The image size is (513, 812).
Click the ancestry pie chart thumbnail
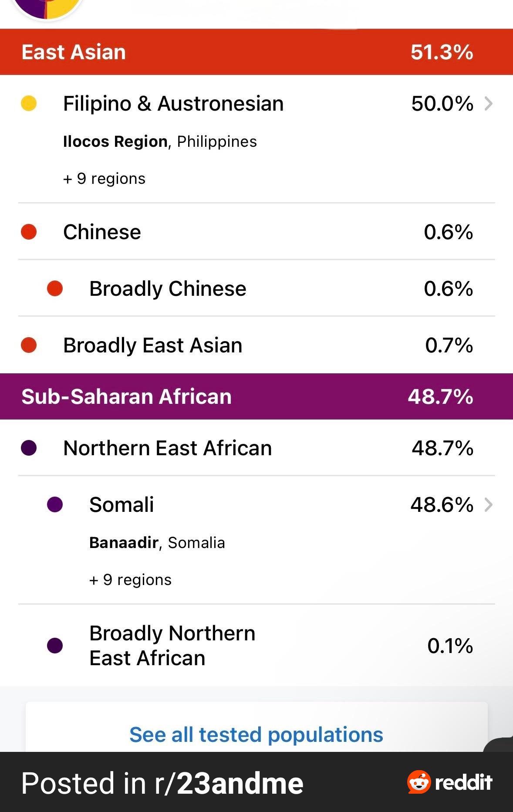pyautogui.click(x=47, y=8)
